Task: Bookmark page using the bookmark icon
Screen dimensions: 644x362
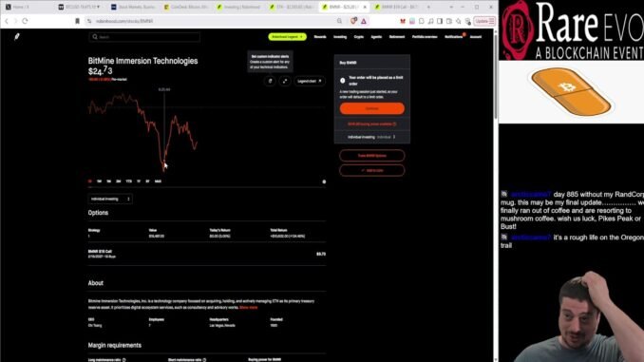Action: click(x=77, y=21)
